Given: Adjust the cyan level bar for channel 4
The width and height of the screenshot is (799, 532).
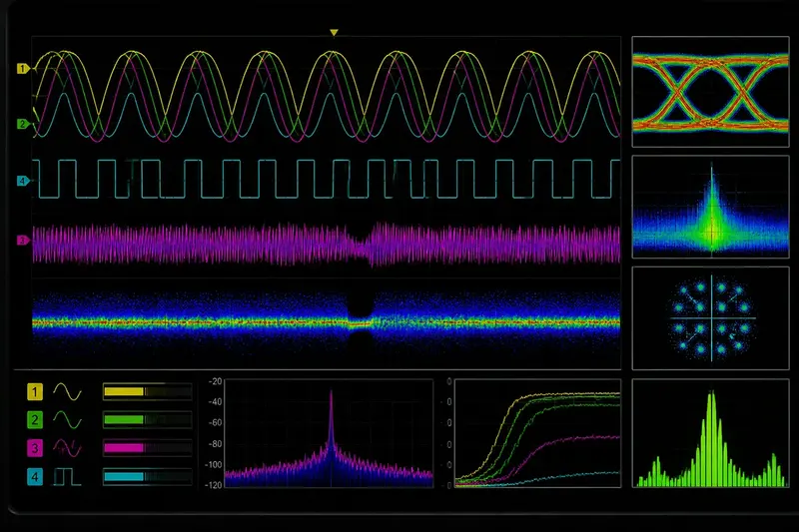Looking at the screenshot, I should [x=147, y=477].
